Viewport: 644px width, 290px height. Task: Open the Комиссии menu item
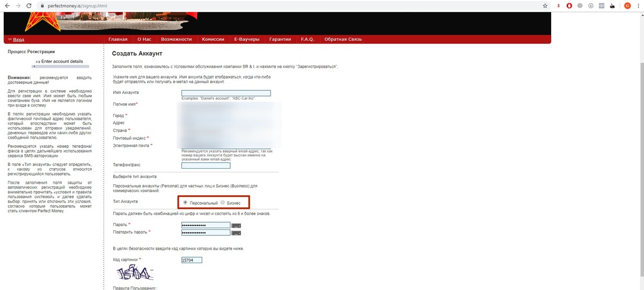point(213,39)
